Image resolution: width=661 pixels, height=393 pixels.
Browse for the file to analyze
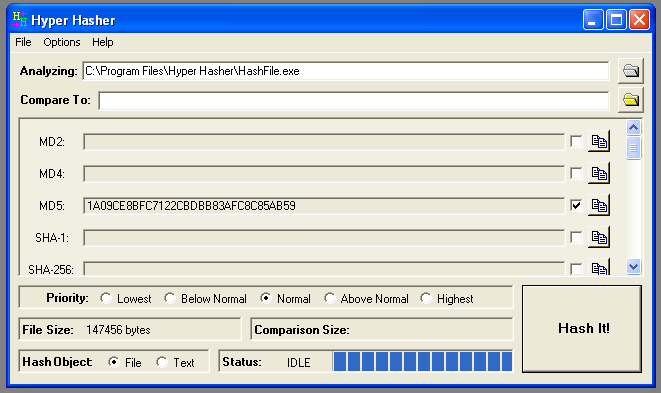coord(631,71)
